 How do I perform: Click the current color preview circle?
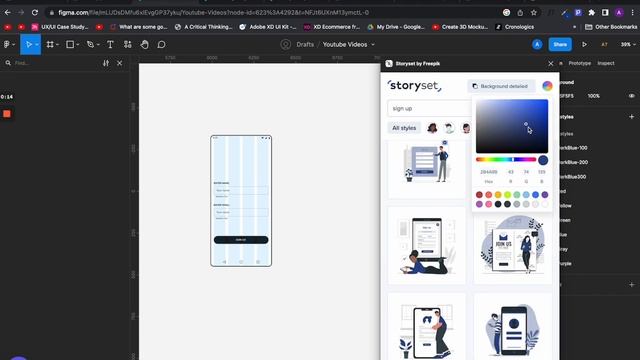pyautogui.click(x=543, y=160)
